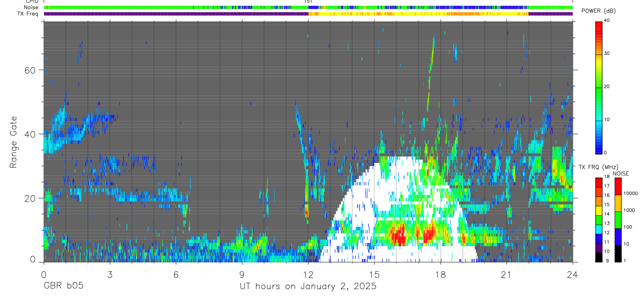Click the cyan 12–13 MHz TX FRQ swatch
This screenshot has width=644, height=297.
[598, 229]
